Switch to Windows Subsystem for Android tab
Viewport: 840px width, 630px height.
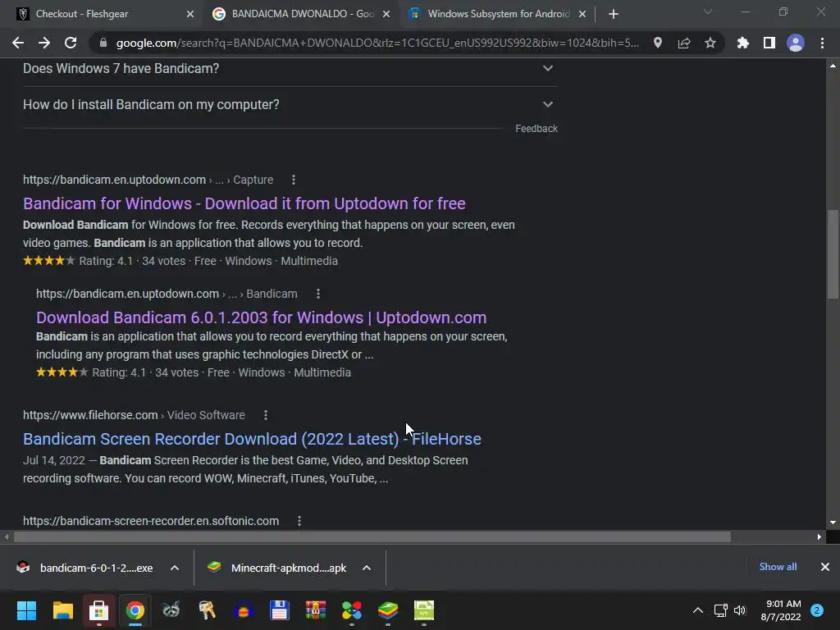[x=498, y=14]
